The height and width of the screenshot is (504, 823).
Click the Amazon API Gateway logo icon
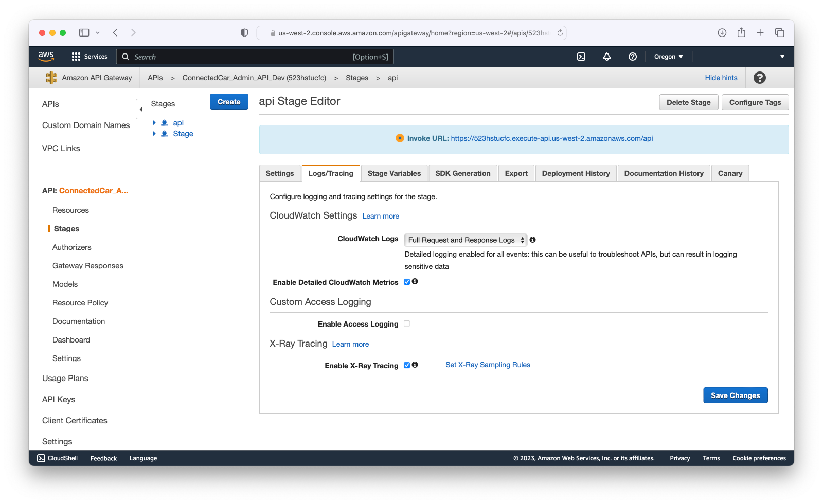point(51,78)
